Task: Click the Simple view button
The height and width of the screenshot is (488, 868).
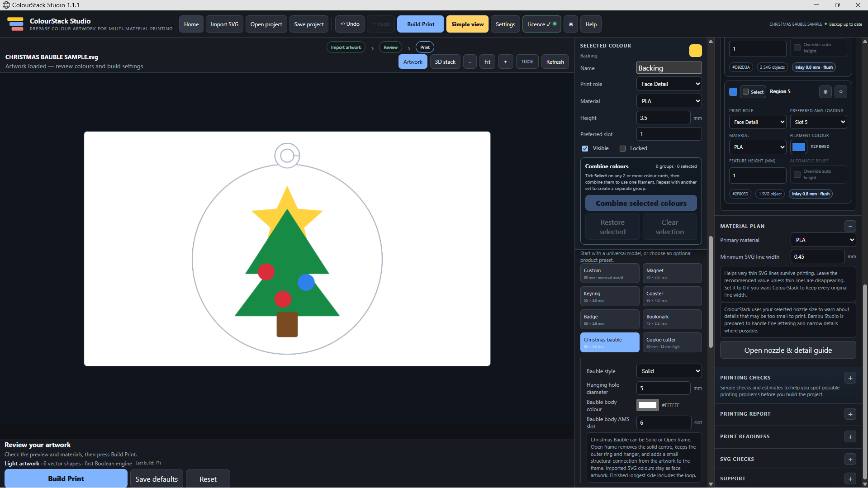Action: point(467,24)
